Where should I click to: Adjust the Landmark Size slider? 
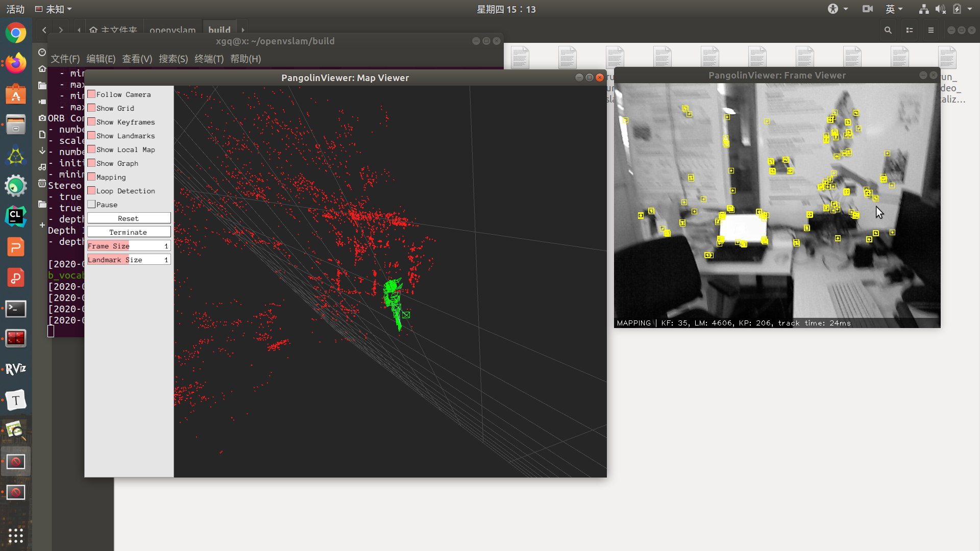pyautogui.click(x=129, y=260)
